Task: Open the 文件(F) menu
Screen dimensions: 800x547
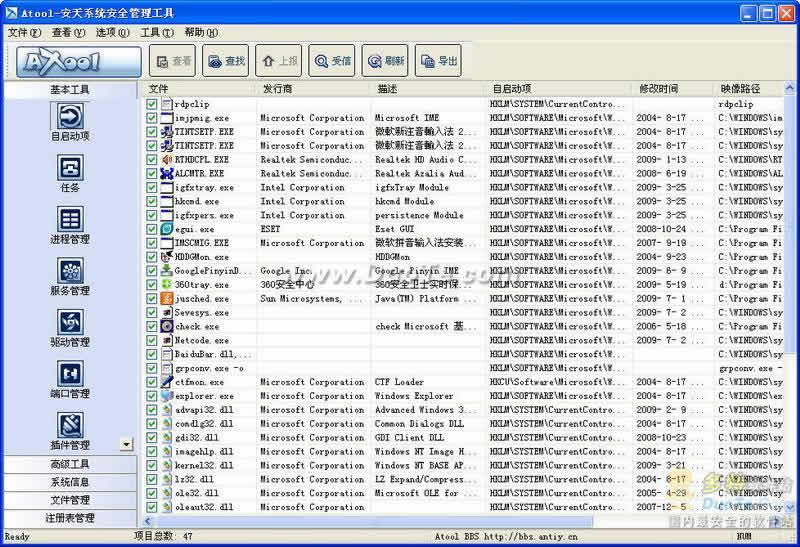Action: (24, 33)
